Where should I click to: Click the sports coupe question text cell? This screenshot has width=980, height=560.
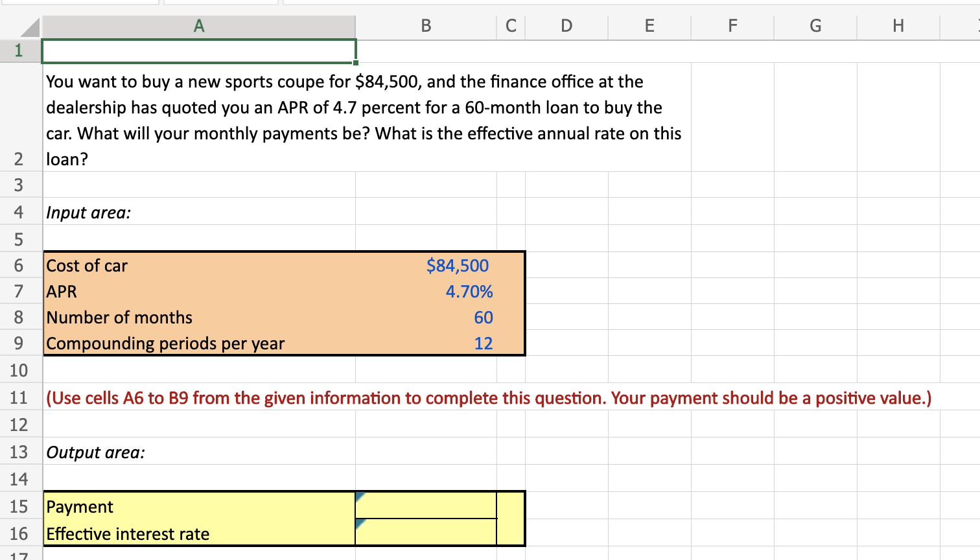tap(367, 117)
